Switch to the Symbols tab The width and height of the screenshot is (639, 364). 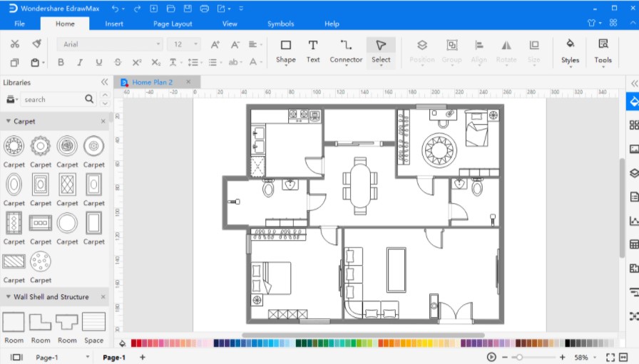pyautogui.click(x=280, y=24)
